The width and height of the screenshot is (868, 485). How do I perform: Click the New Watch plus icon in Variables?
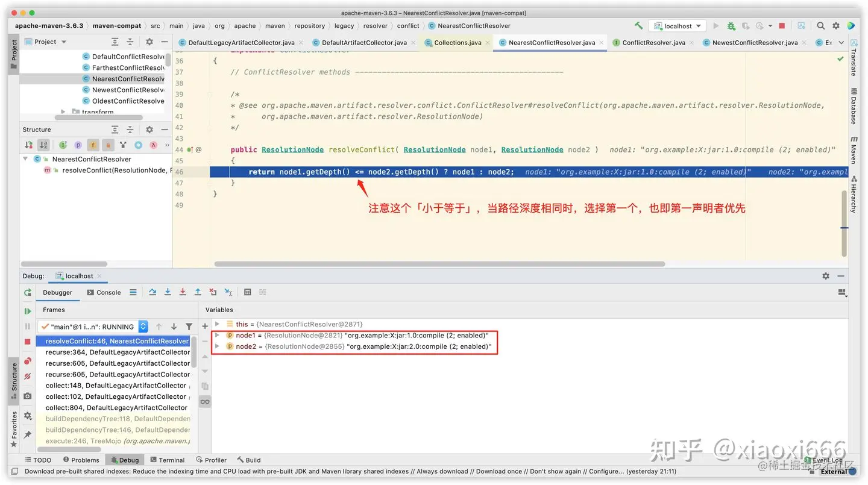coord(205,327)
